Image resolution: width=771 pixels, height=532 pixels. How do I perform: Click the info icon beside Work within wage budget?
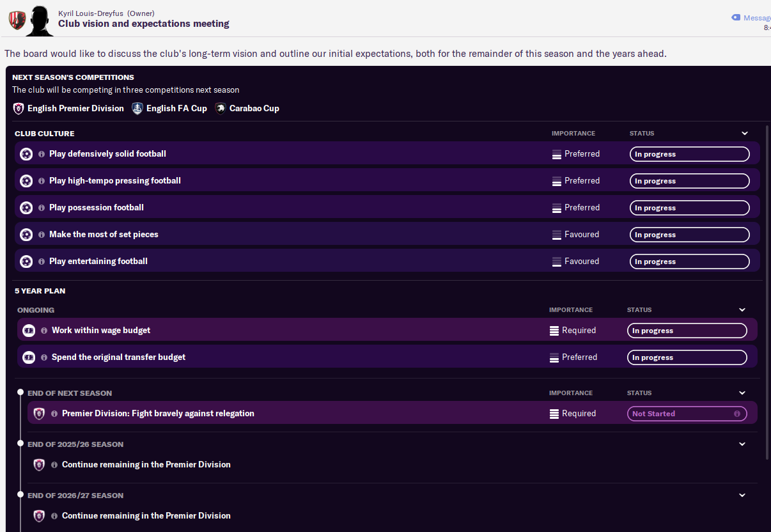[x=44, y=331]
